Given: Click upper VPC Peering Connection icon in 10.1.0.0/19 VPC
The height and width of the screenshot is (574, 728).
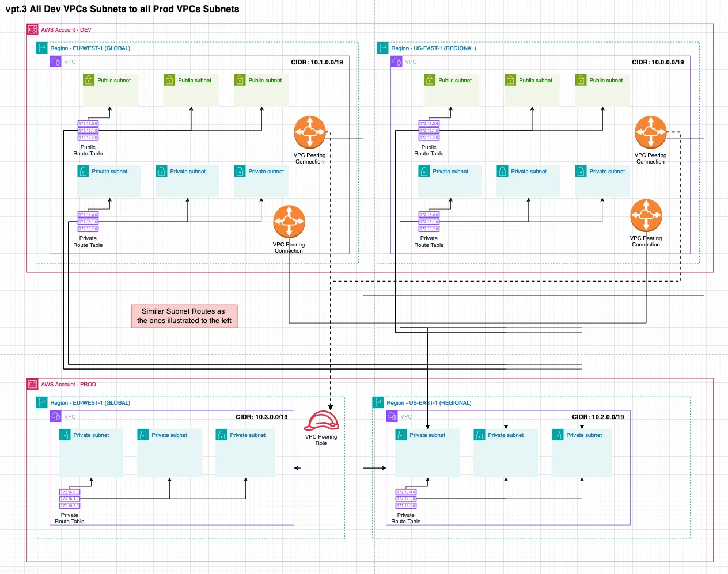Looking at the screenshot, I should 309,132.
